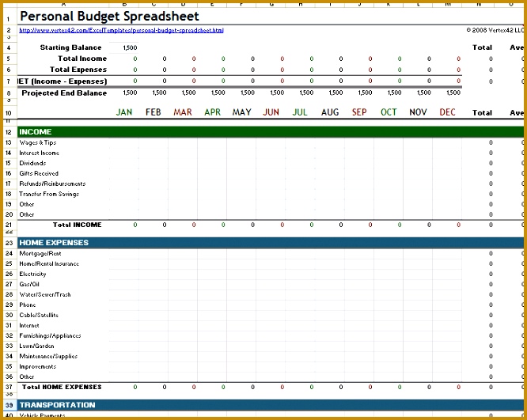Viewport: 527px width, 420px height.
Task: Click the Starting Balance label
Action: click(x=70, y=47)
